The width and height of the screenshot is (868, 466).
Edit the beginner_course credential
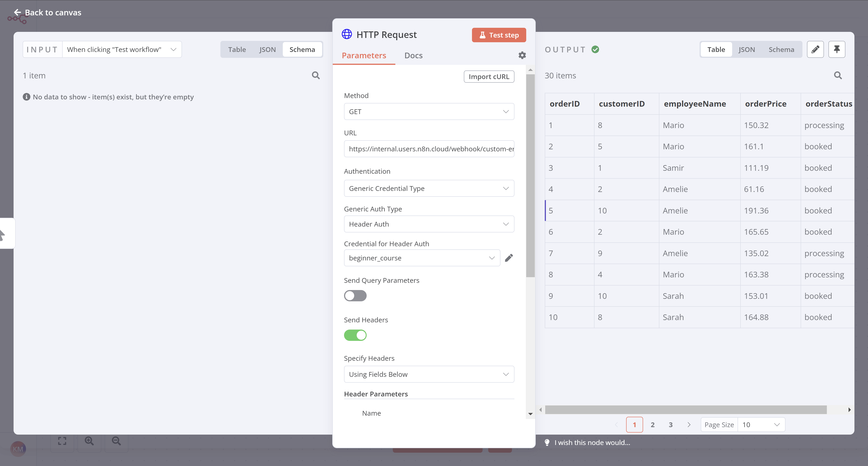pos(509,258)
